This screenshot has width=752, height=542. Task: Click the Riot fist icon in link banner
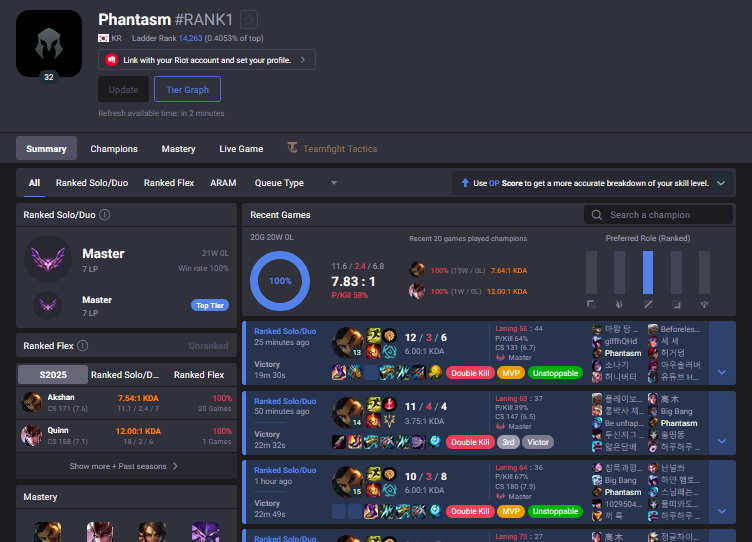click(x=112, y=60)
